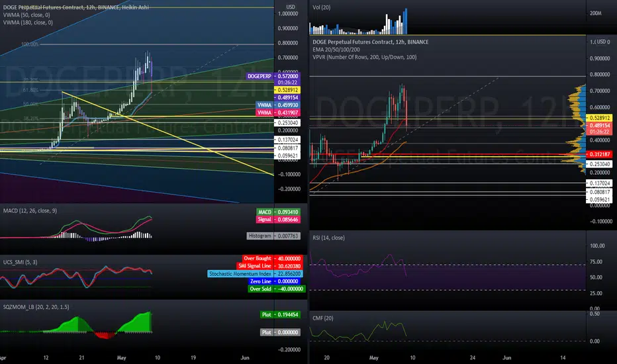Image resolution: width=617 pixels, height=364 pixels.
Task: Click the Over Bought 40.000000 label
Action: tap(273, 259)
